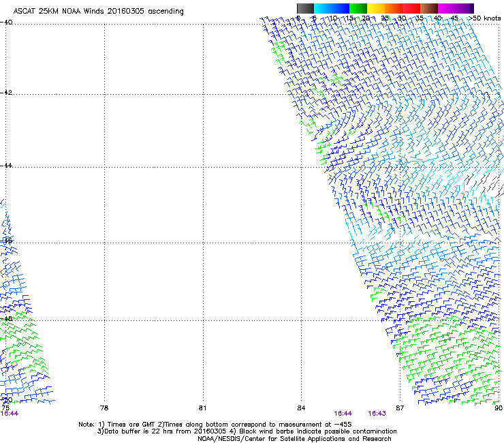
Task: Click the brown 35-40 knots color segment
Action: (429, 8)
